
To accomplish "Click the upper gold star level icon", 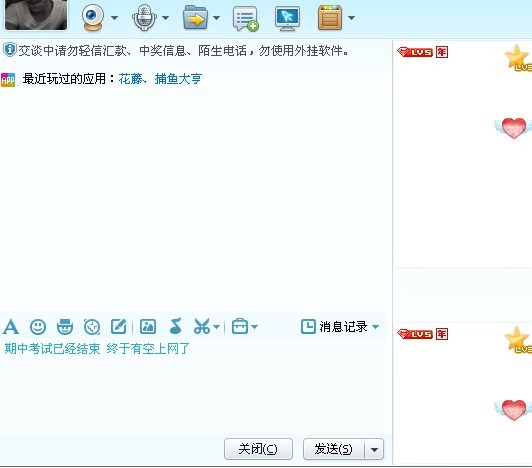I will (518, 58).
